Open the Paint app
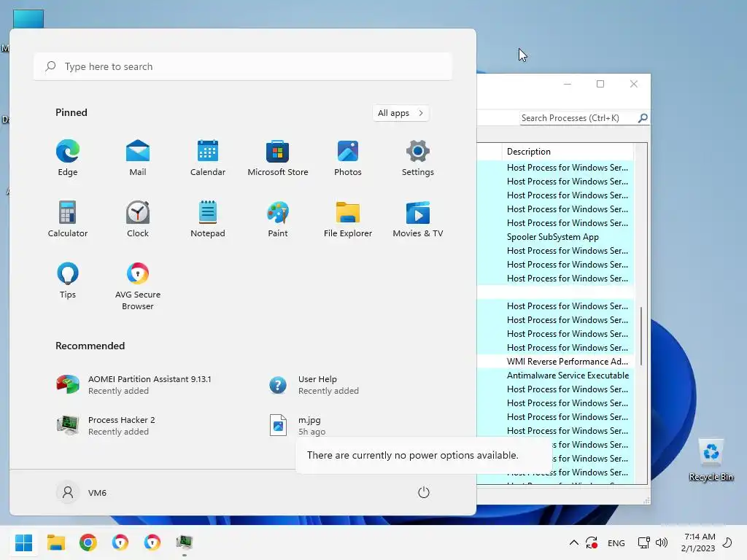Image resolution: width=747 pixels, height=560 pixels. pos(278,219)
